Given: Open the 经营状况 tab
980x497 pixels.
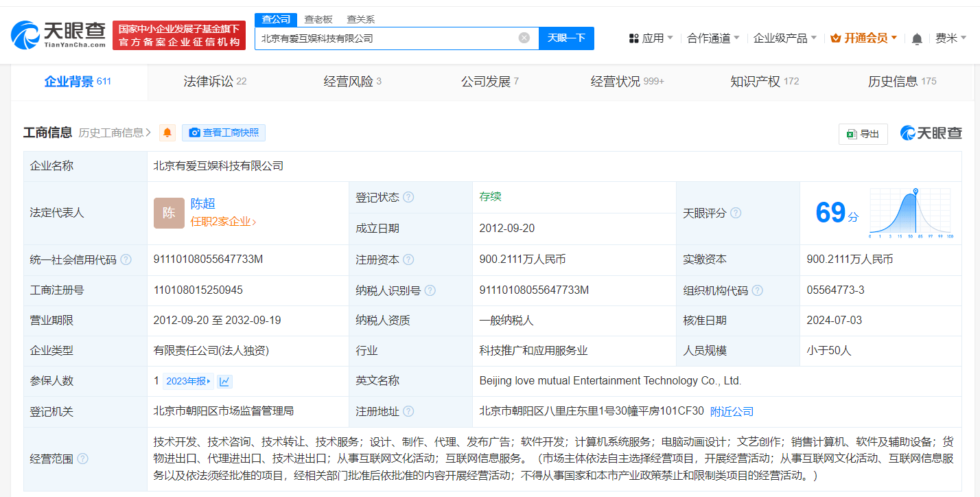Looking at the screenshot, I should (627, 82).
